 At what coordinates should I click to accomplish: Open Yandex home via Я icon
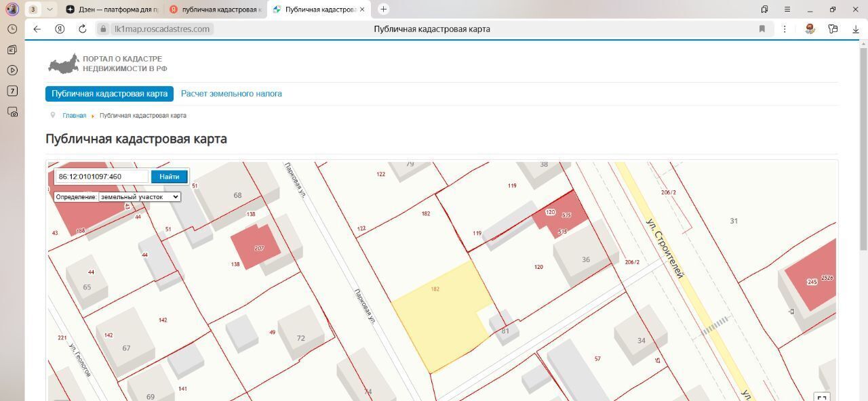click(60, 29)
